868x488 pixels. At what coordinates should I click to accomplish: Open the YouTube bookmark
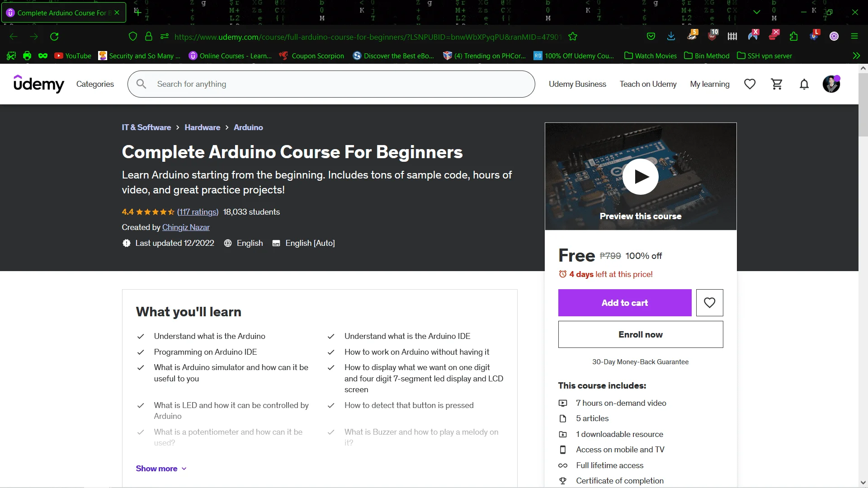73,56
